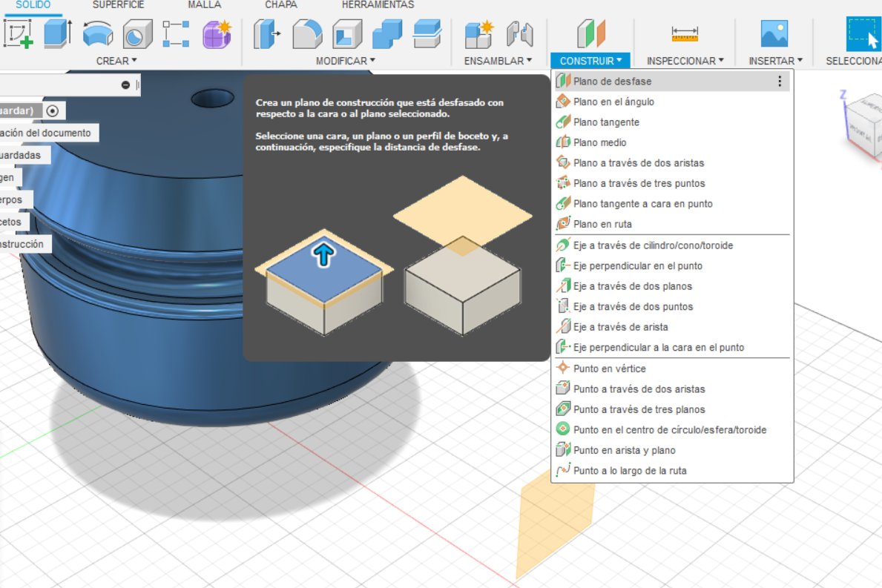Choose Eje a través de dos planos
882x588 pixels.
[672, 286]
